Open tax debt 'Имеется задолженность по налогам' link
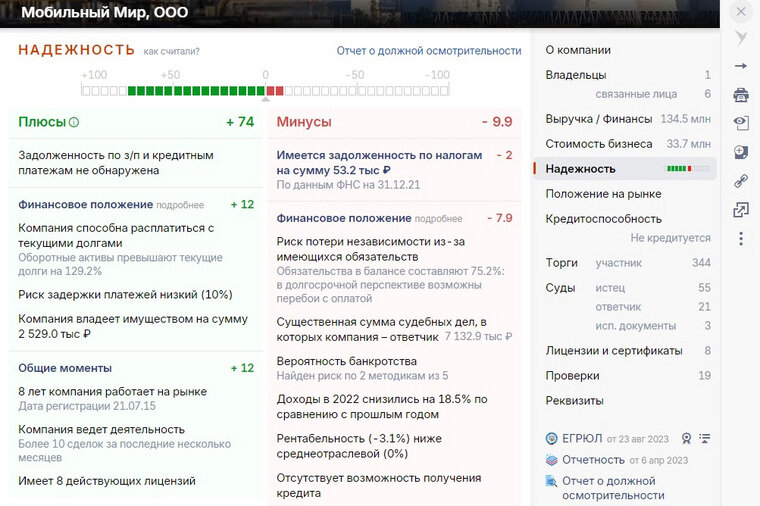This screenshot has height=506, width=760. 379,162
